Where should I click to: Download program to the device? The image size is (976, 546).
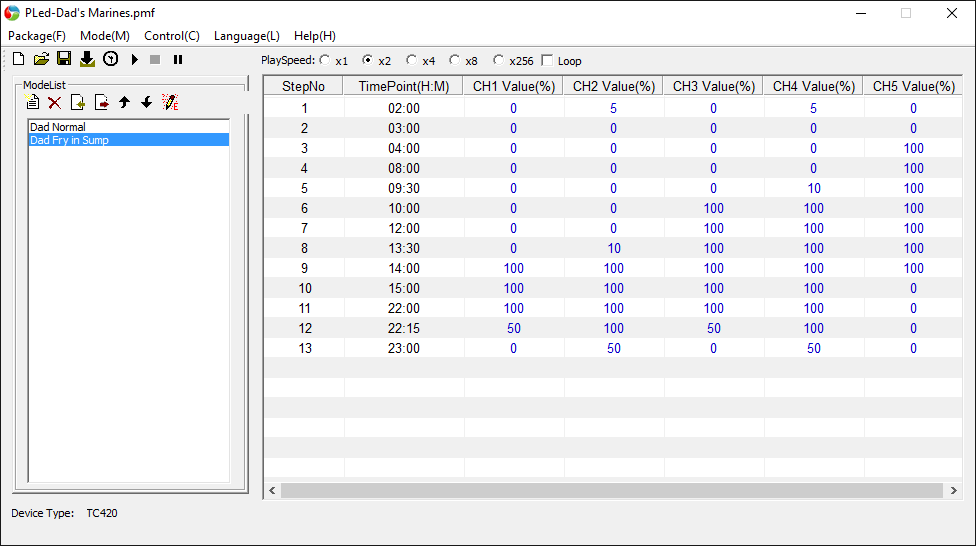tap(87, 59)
